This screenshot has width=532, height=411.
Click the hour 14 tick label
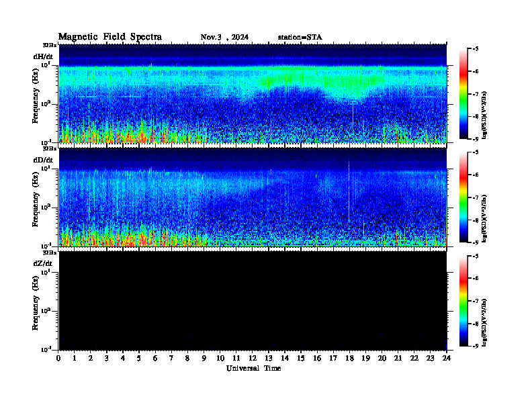(x=285, y=358)
